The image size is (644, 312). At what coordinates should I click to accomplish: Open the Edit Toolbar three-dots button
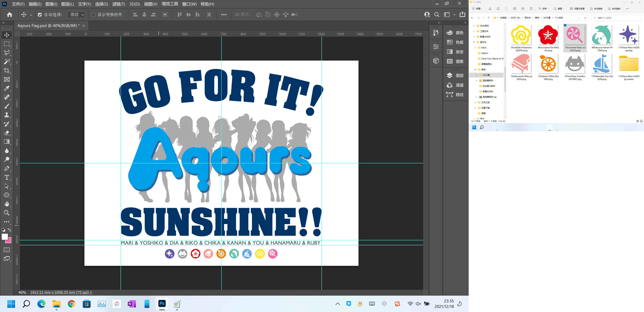pos(7,222)
